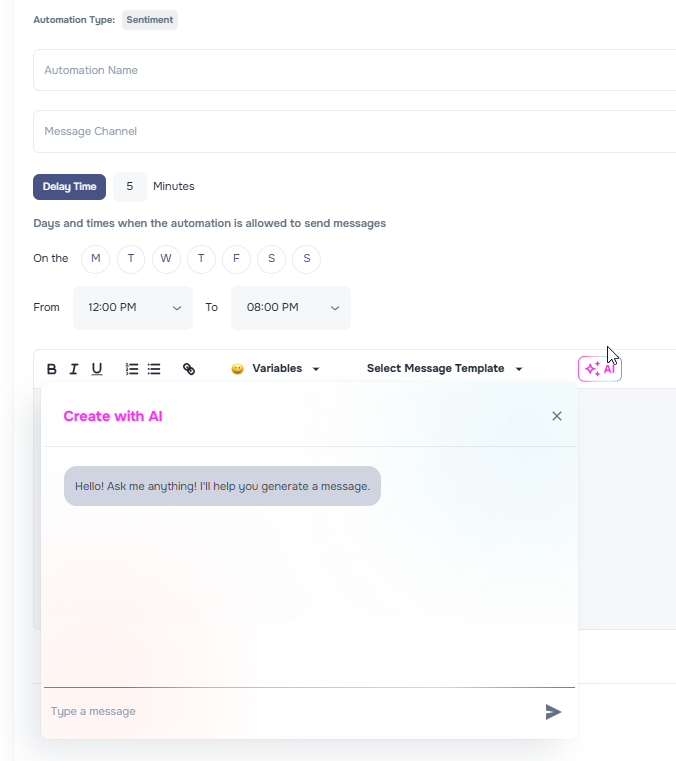Apply italic formatting in the editor
Screen dimensions: 676x761
coord(74,369)
